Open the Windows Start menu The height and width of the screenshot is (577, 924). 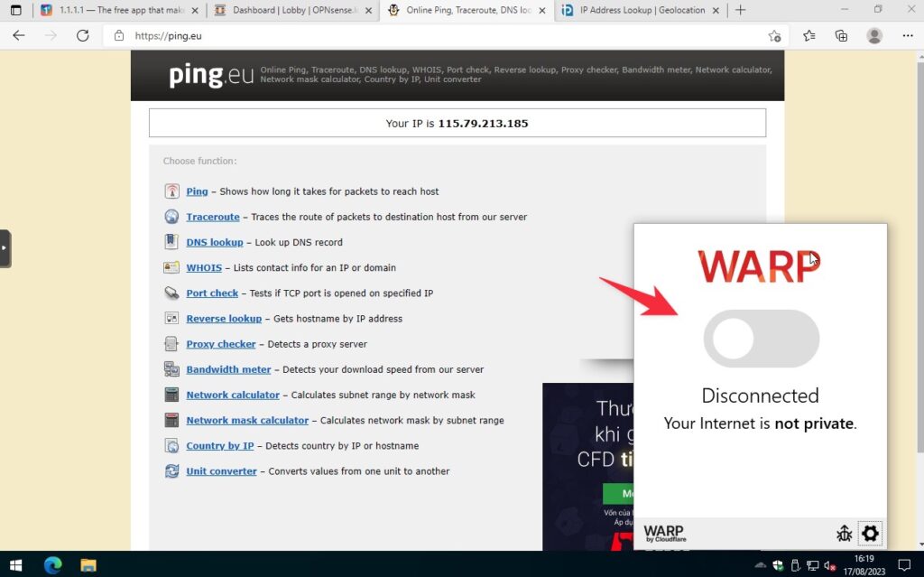[16, 565]
